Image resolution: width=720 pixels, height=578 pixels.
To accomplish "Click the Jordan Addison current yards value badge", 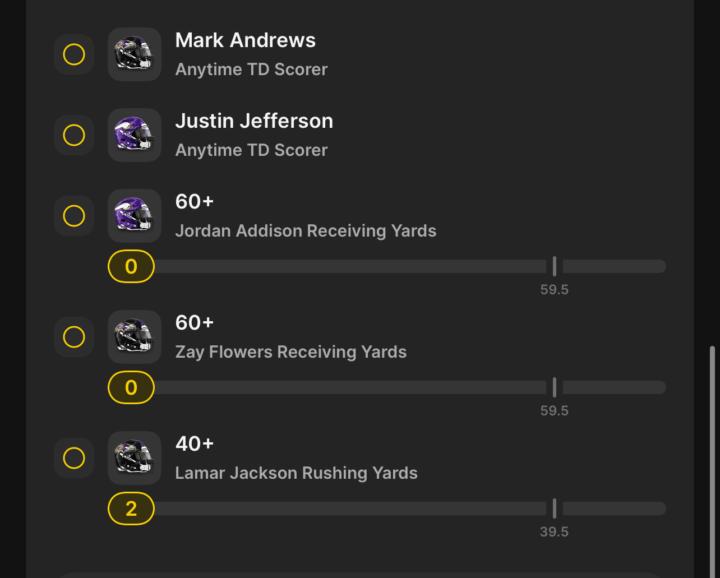I will click(131, 267).
